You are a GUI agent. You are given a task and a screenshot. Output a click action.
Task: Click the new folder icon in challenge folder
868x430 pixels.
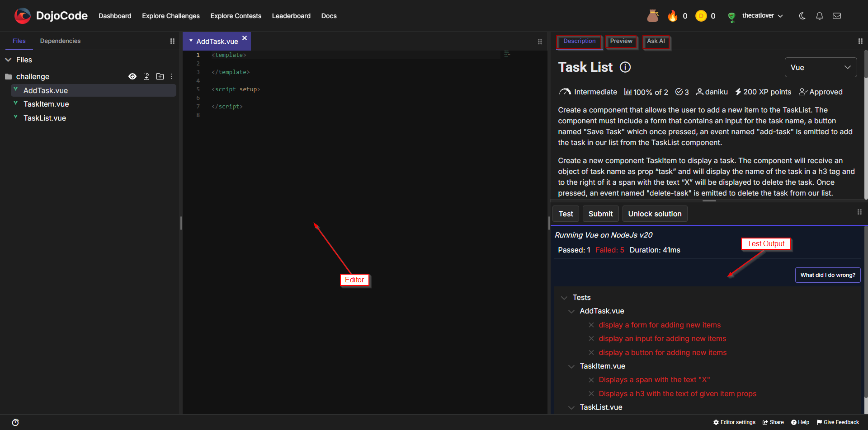tap(160, 76)
